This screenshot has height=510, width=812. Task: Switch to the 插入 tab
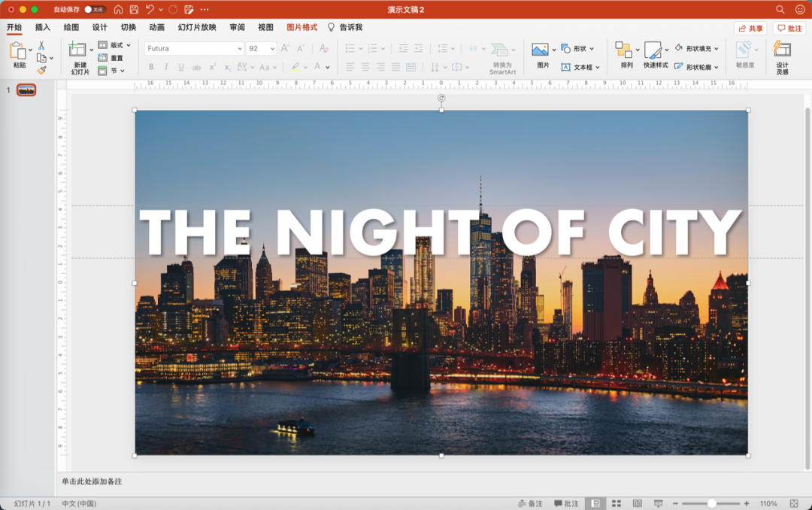point(42,28)
